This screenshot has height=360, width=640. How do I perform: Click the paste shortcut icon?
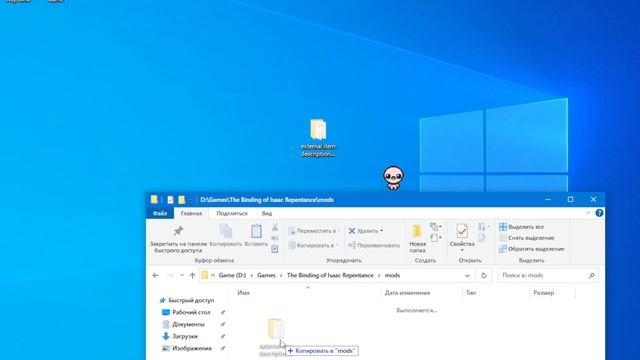(x=275, y=249)
